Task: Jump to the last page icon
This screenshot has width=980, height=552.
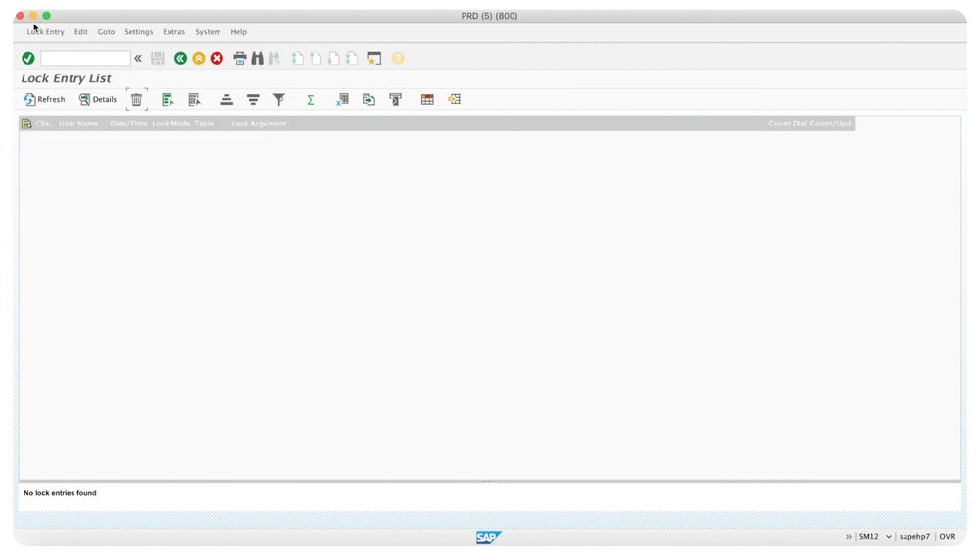Action: tap(352, 58)
